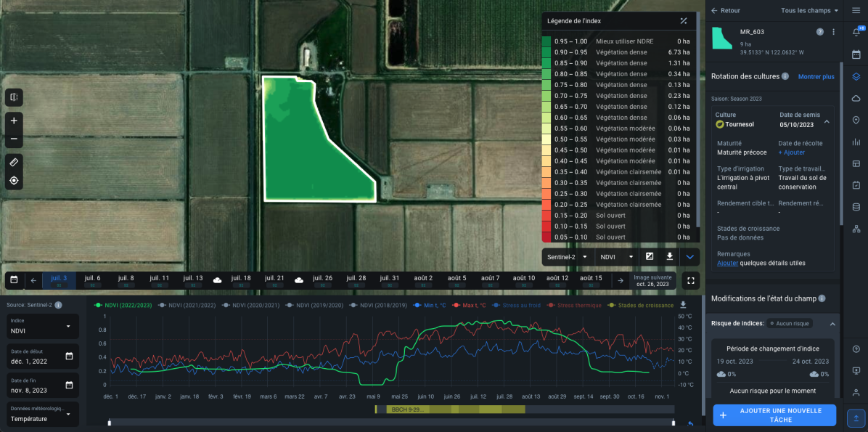This screenshot has width=868, height=432.
Task: Toggle the Max t, °C series
Action: 470,305
